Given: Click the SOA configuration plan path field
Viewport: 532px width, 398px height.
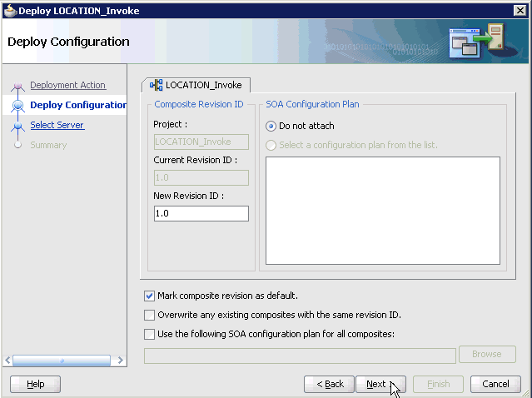Looking at the screenshot, I should click(300, 356).
